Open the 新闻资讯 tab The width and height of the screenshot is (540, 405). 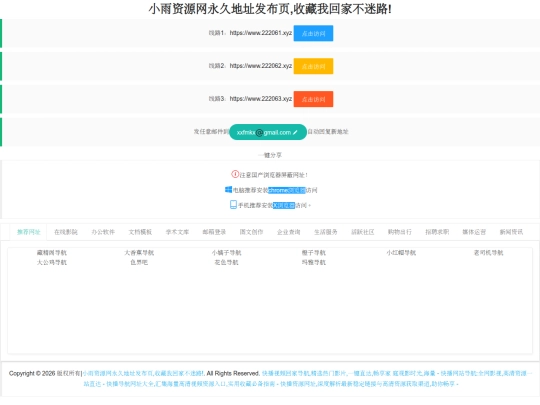(x=511, y=232)
